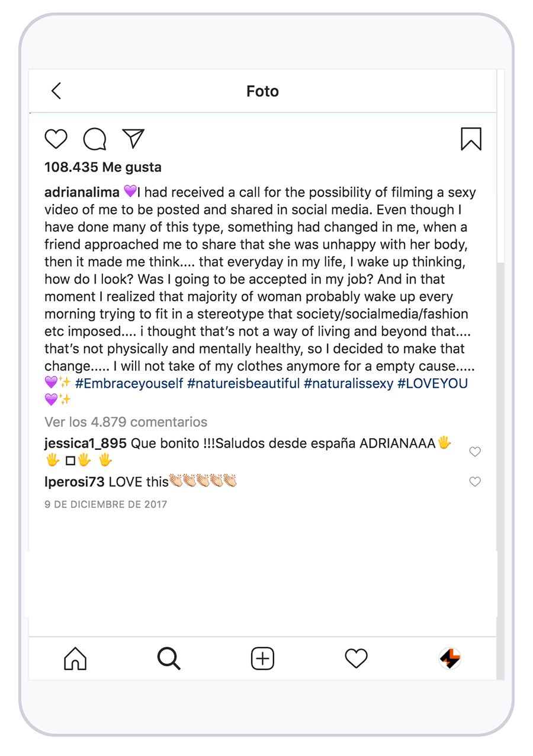Open your profile avatar in bottom bar
Image resolution: width=533 pixels, height=756 pixels.
pos(450,658)
